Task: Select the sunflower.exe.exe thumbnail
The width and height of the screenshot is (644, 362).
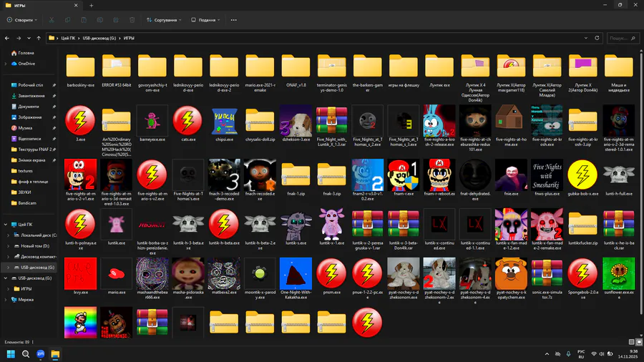Action: (x=618, y=273)
